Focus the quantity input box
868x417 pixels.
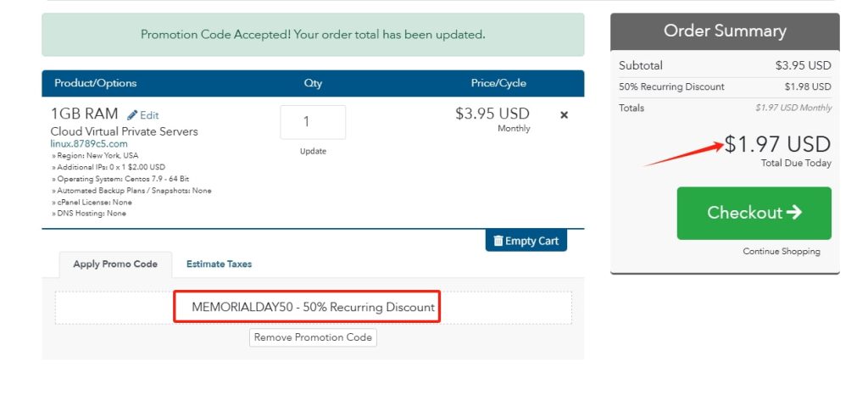click(313, 122)
